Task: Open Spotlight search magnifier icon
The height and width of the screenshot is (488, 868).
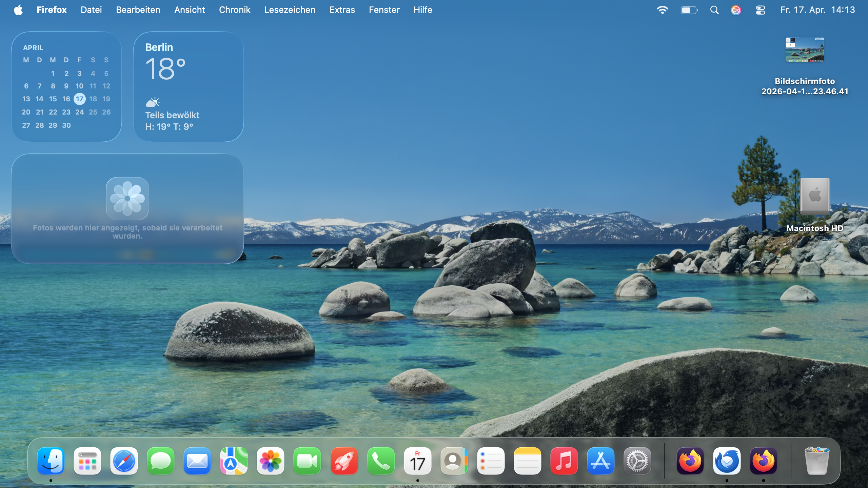Action: point(714,10)
